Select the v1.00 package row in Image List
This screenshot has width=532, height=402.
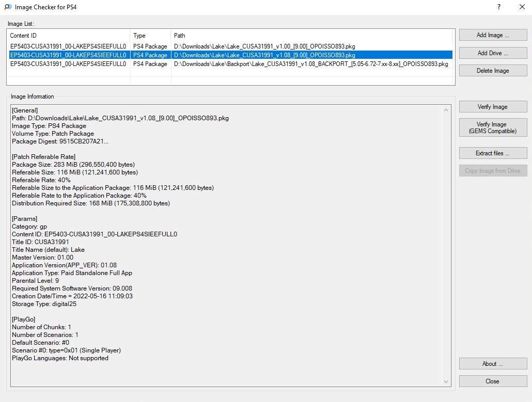point(231,46)
